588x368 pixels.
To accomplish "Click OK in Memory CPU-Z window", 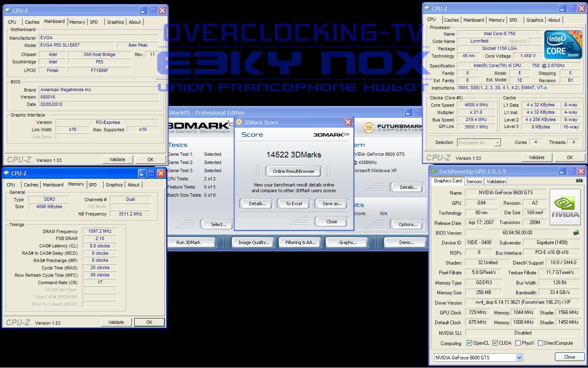I will coord(149,322).
